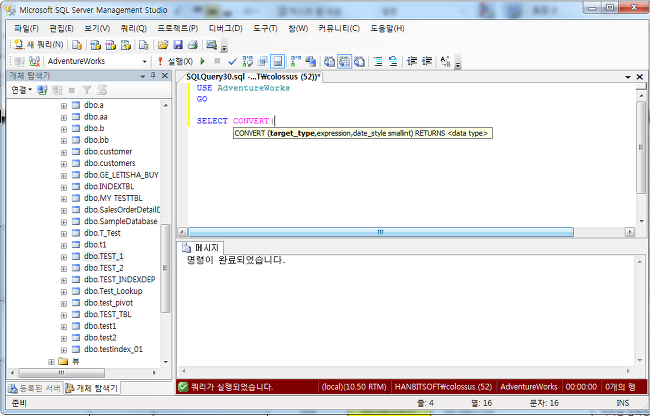Open the active files dropdown in editor

[x=628, y=77]
